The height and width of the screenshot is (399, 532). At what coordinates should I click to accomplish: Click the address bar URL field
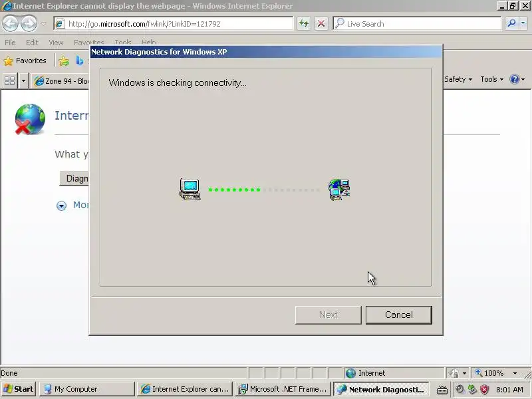pos(173,24)
